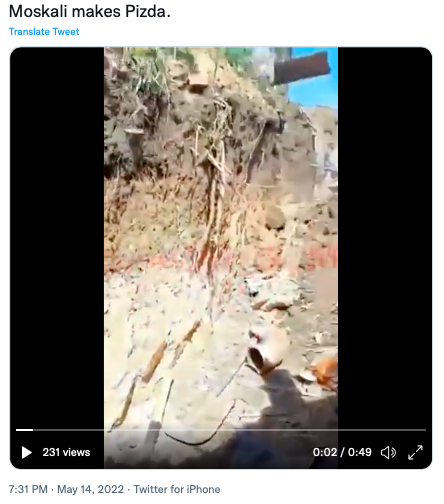Screen dimensions: 444x504
Task: Click the left black letterbox of the video
Action: tap(57, 233)
